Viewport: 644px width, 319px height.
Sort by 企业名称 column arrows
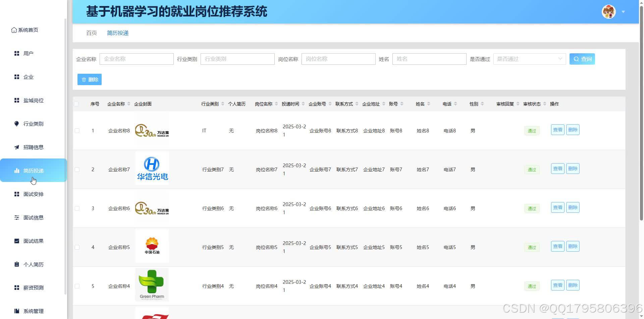[129, 104]
